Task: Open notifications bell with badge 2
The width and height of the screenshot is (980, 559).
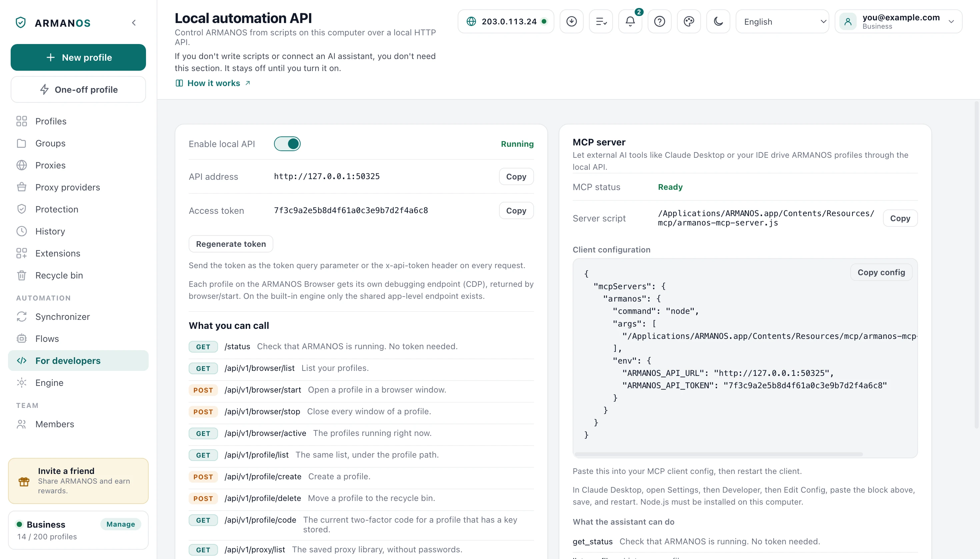Action: [x=630, y=21]
